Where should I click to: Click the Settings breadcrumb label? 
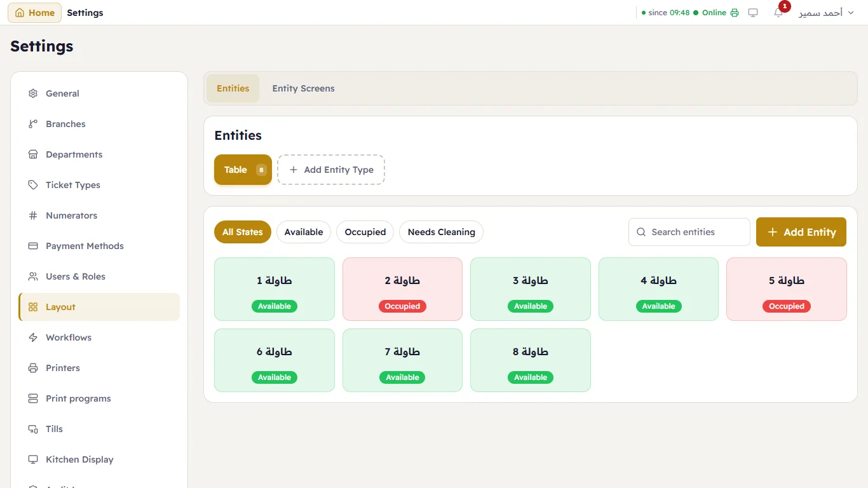[85, 13]
